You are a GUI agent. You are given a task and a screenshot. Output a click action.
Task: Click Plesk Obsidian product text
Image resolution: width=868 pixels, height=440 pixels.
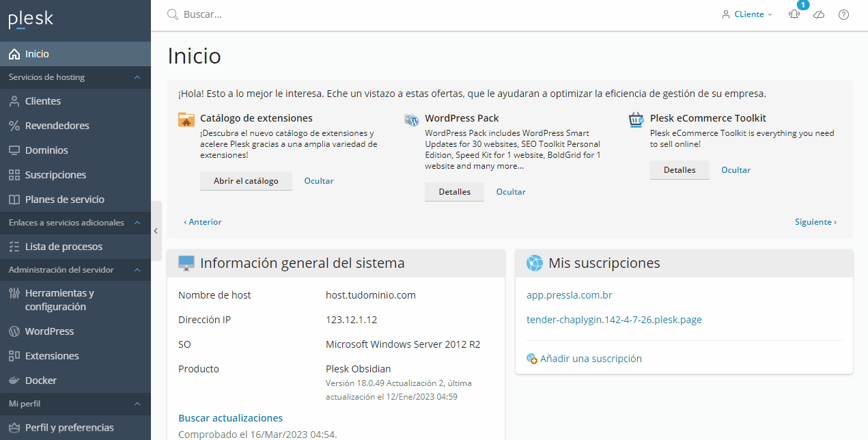click(359, 369)
